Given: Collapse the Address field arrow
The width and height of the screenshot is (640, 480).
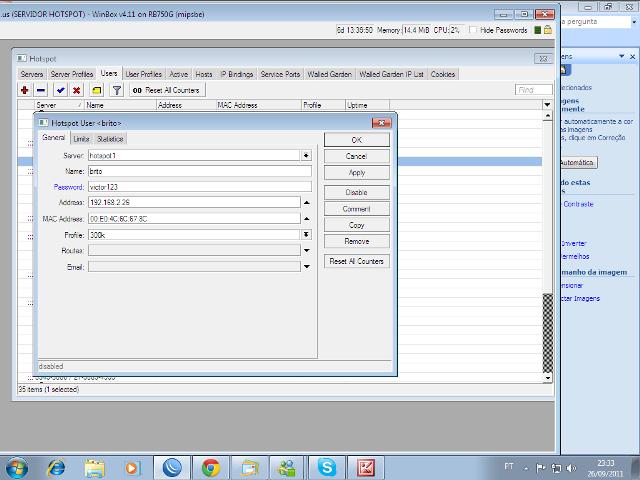Looking at the screenshot, I should coord(306,202).
